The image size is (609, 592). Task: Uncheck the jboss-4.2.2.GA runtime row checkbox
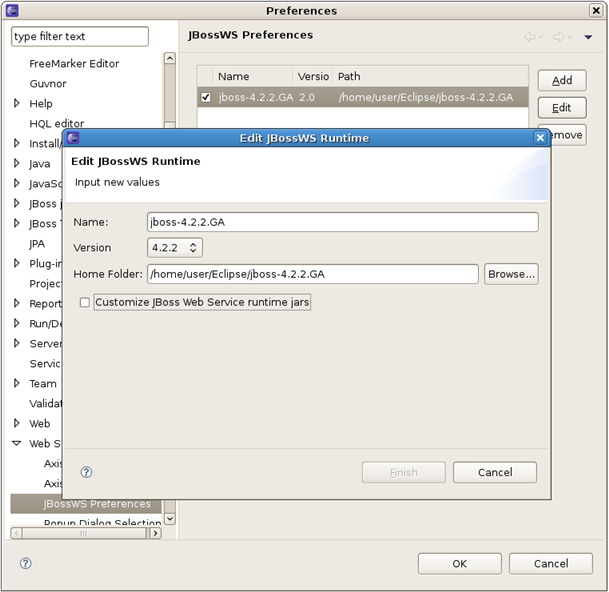click(206, 97)
